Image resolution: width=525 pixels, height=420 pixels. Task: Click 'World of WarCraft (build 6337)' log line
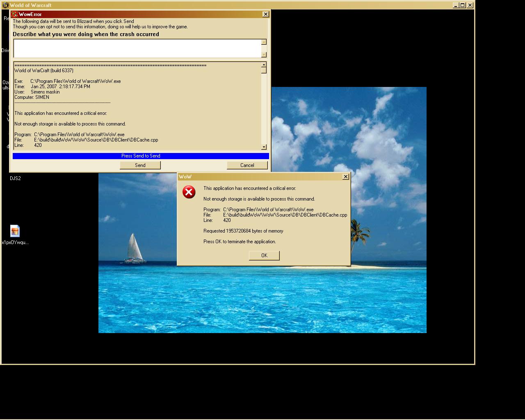[x=44, y=71]
